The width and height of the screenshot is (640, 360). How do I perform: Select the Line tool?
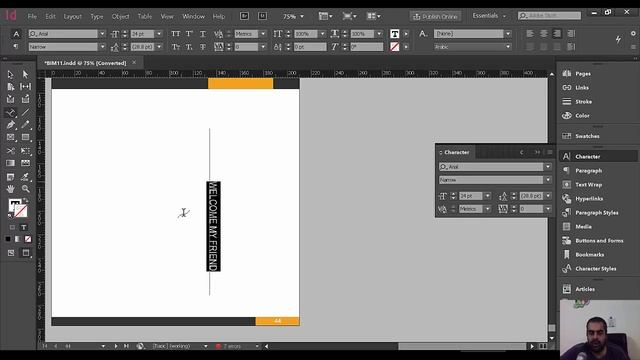(25, 112)
